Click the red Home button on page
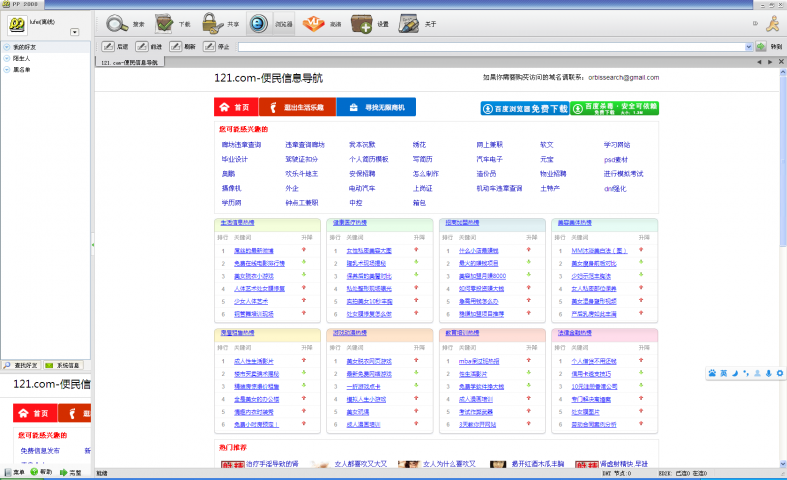Viewport: 787px width, 480px height. tap(235, 107)
